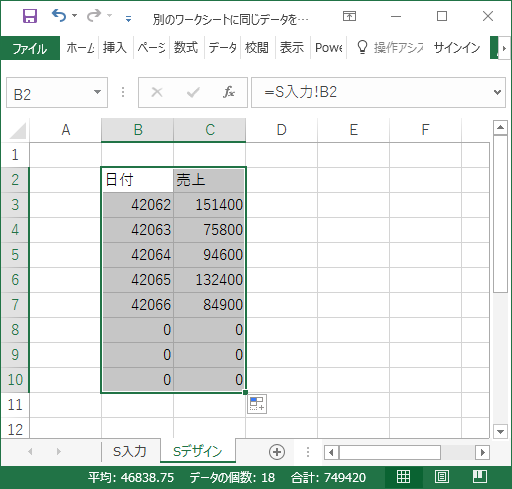Add a new sheet with plus button
Screen dimensions: 512x489
277,452
